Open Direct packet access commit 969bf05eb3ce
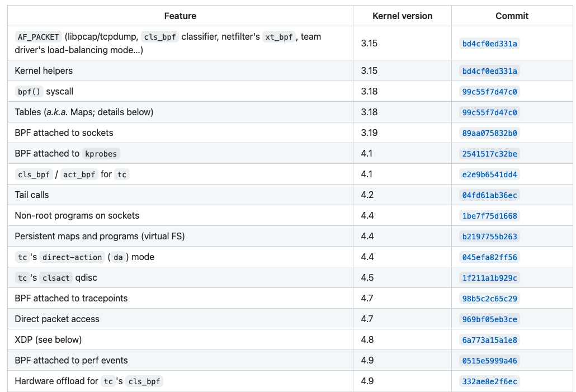This screenshot has height=392, width=576. [489, 319]
